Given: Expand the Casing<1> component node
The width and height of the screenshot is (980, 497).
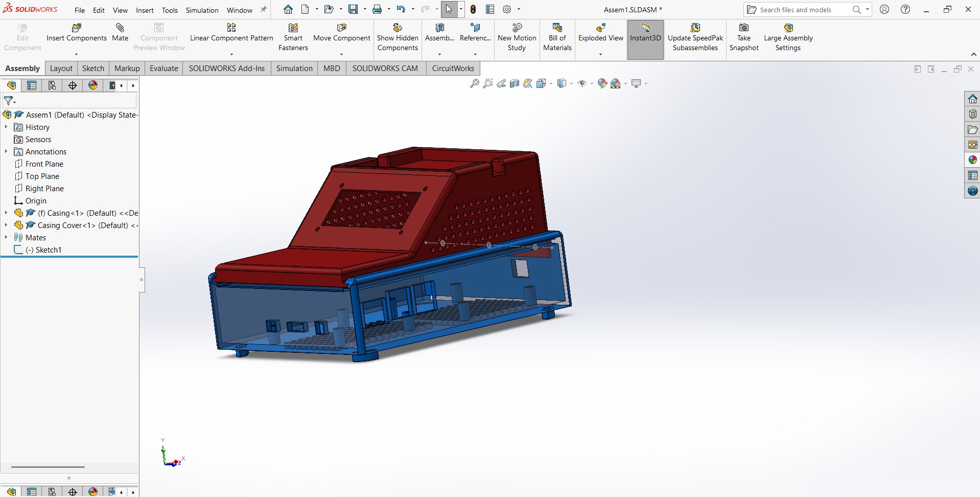Looking at the screenshot, I should (6, 213).
